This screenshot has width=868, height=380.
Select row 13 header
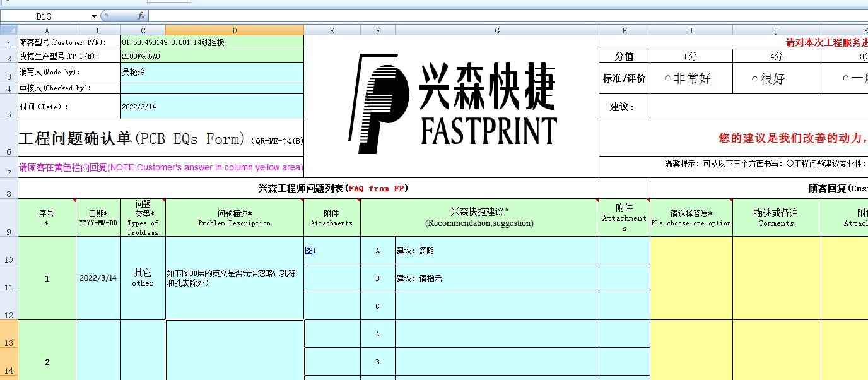tap(9, 334)
